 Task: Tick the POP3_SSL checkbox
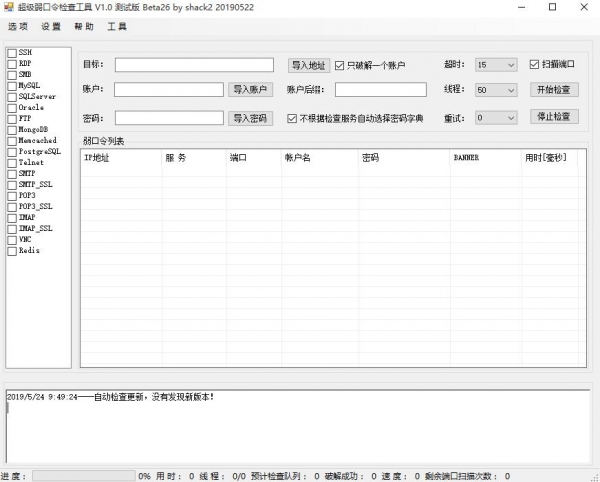pos(12,207)
